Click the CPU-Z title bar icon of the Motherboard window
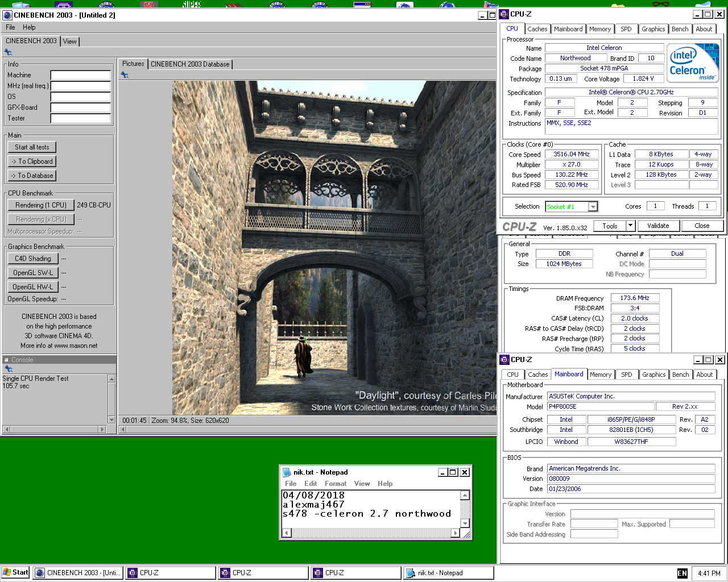The image size is (728, 582). pos(504,360)
